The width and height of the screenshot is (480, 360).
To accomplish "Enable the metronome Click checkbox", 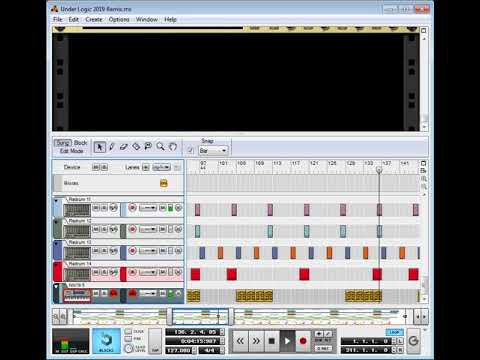I will [x=128, y=332].
